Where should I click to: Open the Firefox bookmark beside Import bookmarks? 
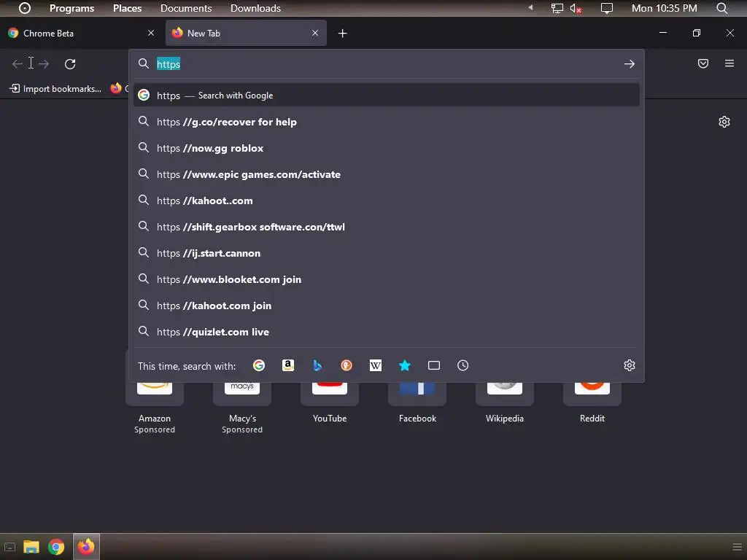(x=119, y=88)
